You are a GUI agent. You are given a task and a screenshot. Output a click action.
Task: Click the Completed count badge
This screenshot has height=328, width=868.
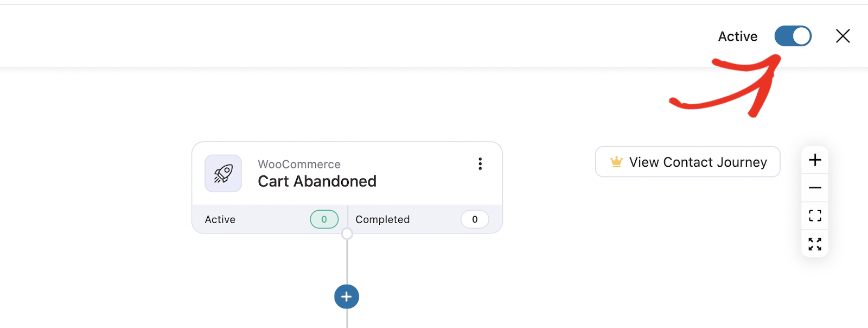click(475, 219)
